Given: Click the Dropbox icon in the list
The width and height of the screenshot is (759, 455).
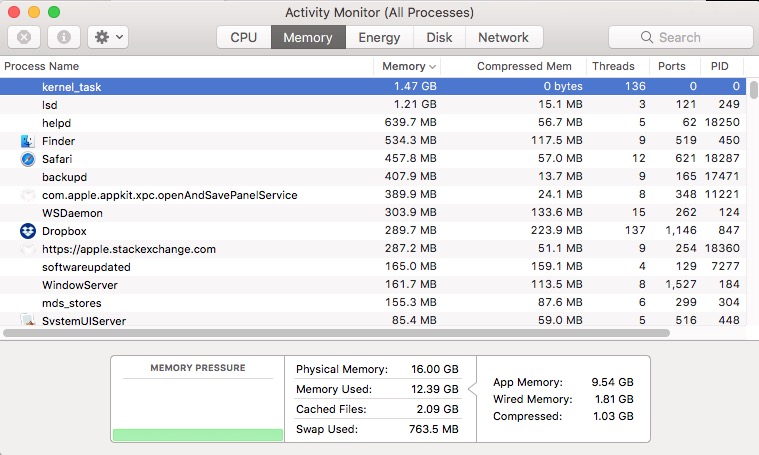Looking at the screenshot, I should tap(28, 231).
